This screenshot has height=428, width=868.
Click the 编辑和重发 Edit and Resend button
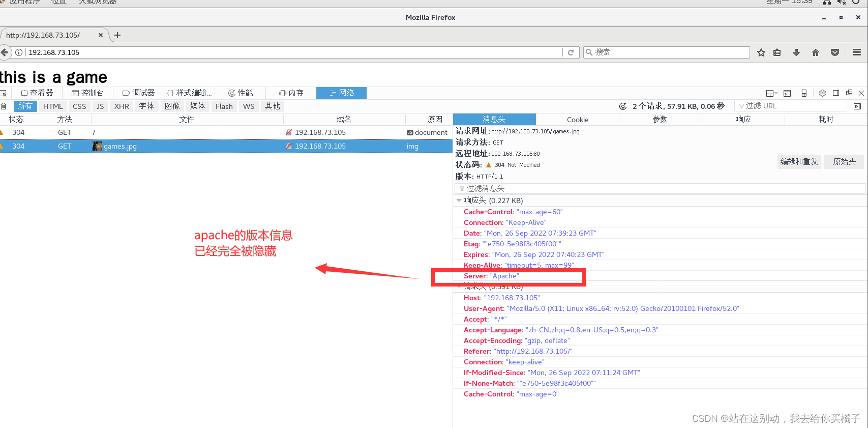pyautogui.click(x=799, y=162)
